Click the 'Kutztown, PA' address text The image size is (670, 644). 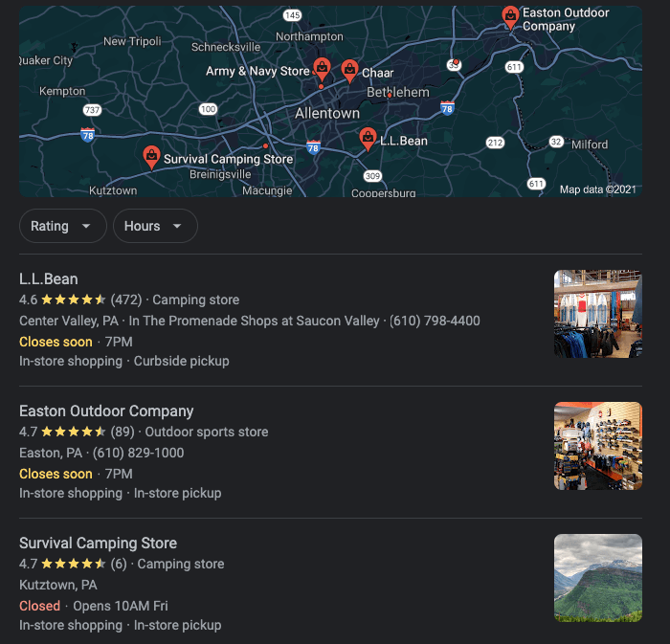[58, 585]
